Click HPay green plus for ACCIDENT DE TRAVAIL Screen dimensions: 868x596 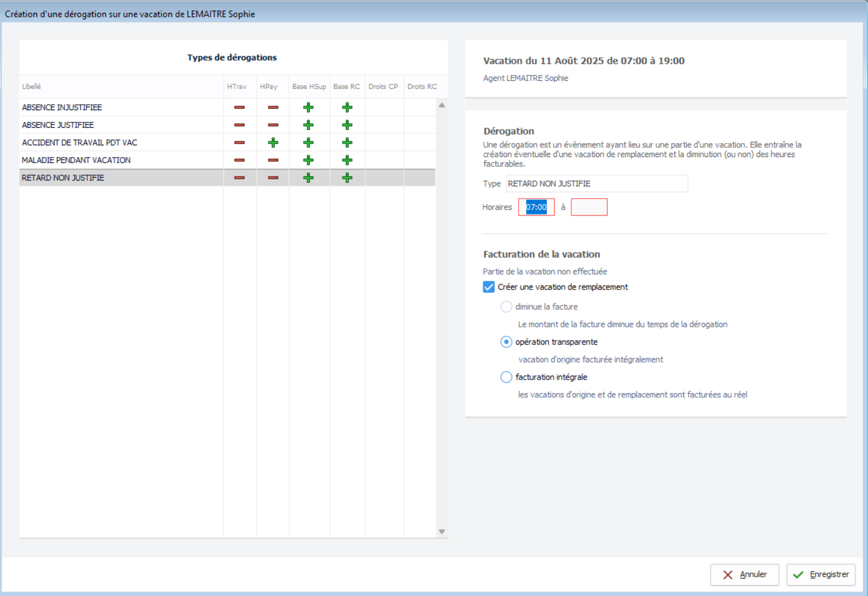point(273,142)
